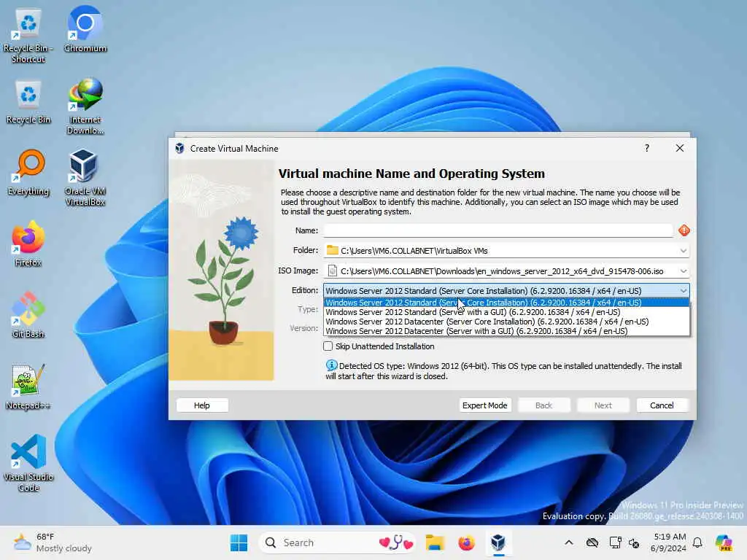747x560 pixels.
Task: Open the Copilot preview icon in taskbar
Action: click(x=723, y=542)
